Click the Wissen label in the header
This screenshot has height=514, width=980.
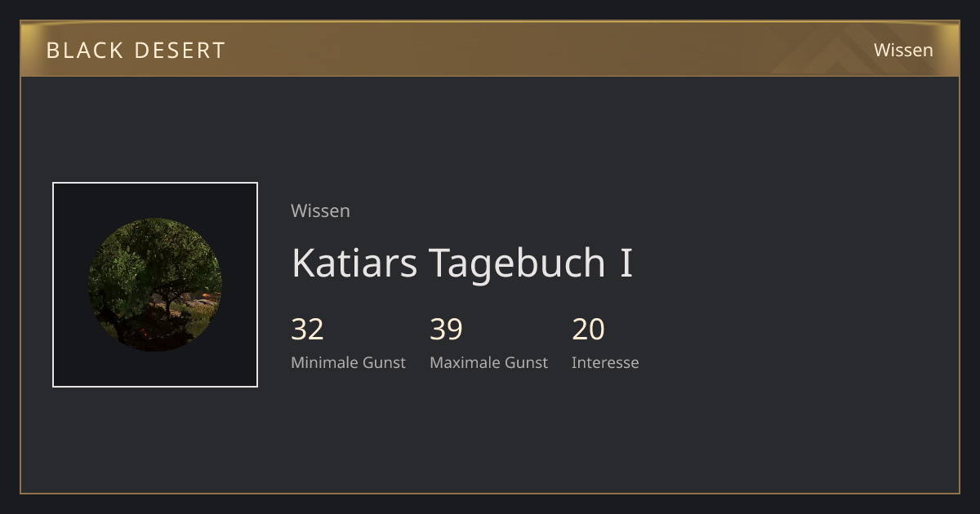pos(903,50)
